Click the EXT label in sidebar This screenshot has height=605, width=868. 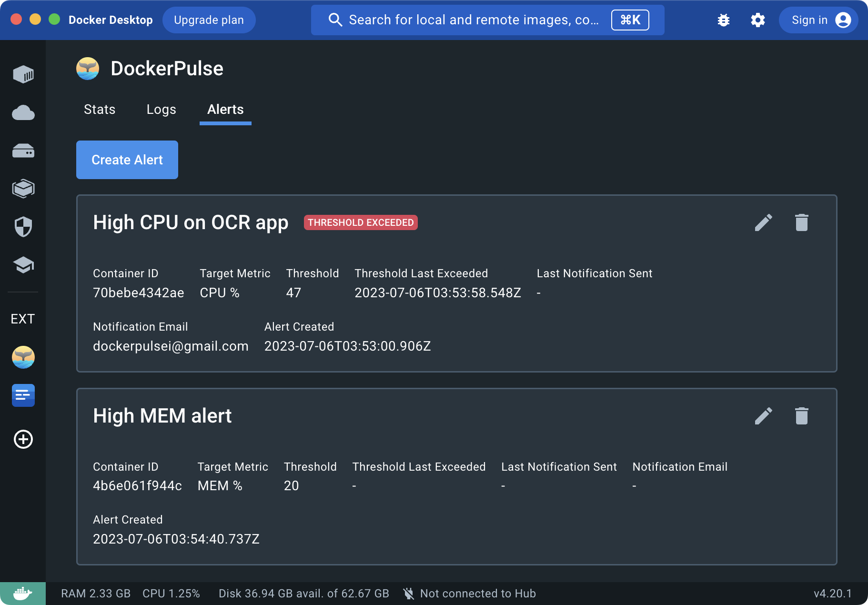coord(23,319)
